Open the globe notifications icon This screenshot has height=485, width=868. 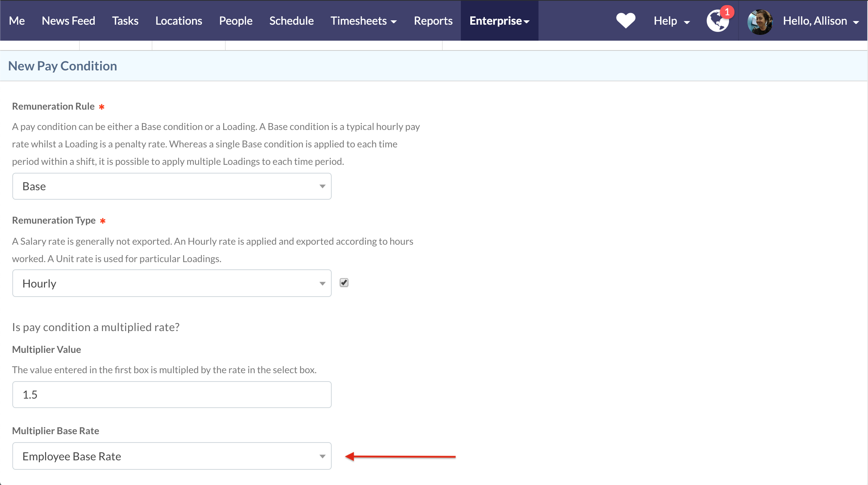pos(717,22)
